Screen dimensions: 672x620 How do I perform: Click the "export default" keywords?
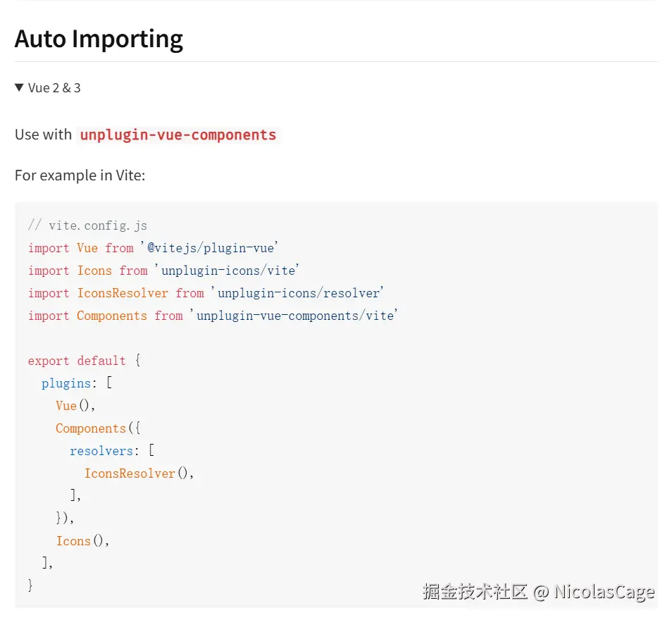(x=77, y=361)
